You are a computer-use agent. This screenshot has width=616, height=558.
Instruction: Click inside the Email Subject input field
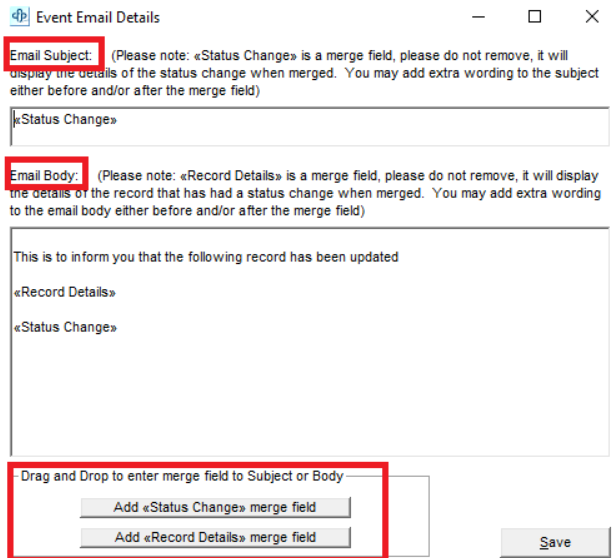[x=310, y=127]
